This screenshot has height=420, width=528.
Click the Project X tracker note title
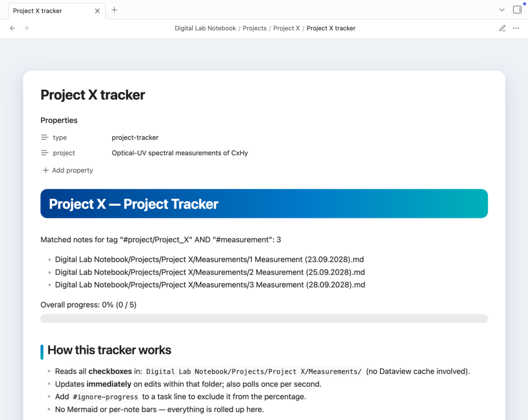pyautogui.click(x=92, y=95)
